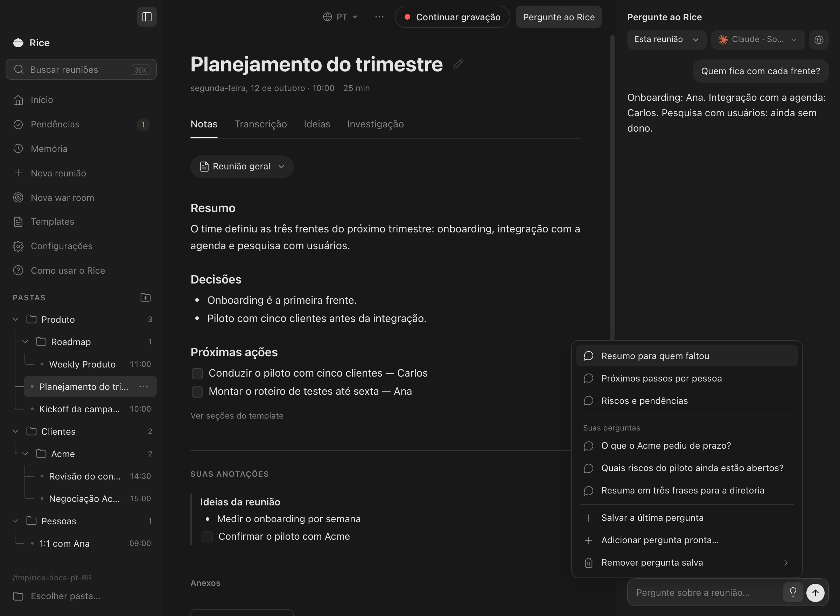The image size is (840, 616).
Task: Open the PT language dropdown
Action: coord(340,17)
